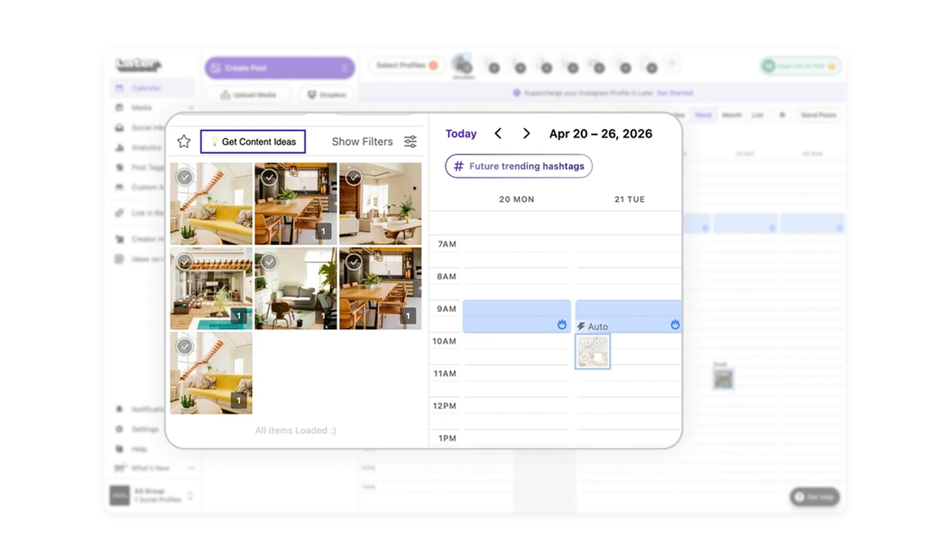Click the Apr 20 – 26, 2026 date range
This screenshot has width=951, height=560.
point(600,134)
